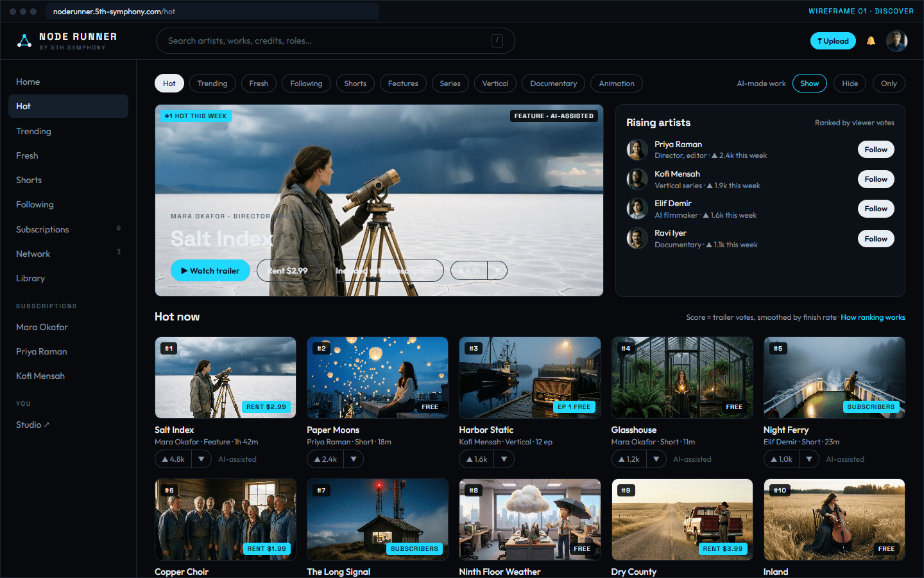Open the Harbor Static thumbnail
Image resolution: width=924 pixels, height=578 pixels.
[530, 378]
